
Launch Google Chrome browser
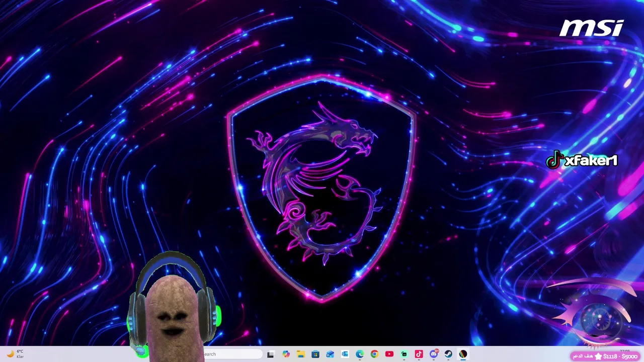click(374, 354)
